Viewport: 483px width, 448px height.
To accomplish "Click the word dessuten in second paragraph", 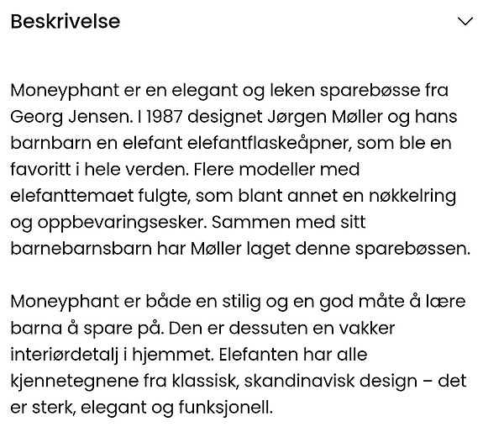I will pyautogui.click(x=268, y=328).
